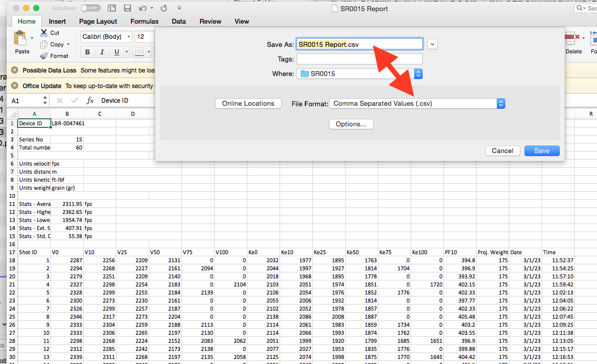Click the Cut scissors icon
Image resolution: width=597 pixels, height=364 pixels.
pyautogui.click(x=44, y=33)
